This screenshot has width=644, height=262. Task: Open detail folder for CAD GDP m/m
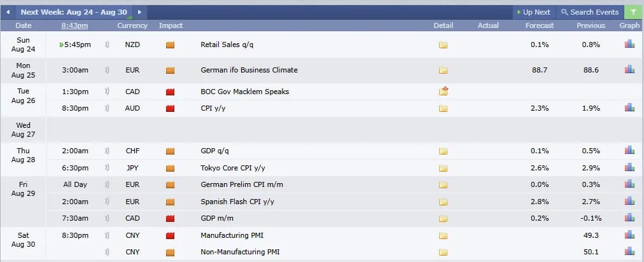click(x=443, y=219)
